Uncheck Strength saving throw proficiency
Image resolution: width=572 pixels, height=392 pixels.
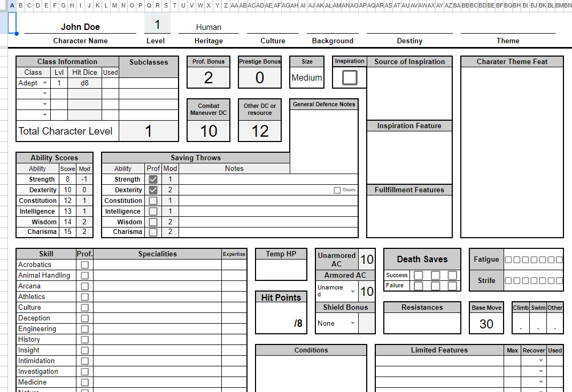pyautogui.click(x=153, y=179)
